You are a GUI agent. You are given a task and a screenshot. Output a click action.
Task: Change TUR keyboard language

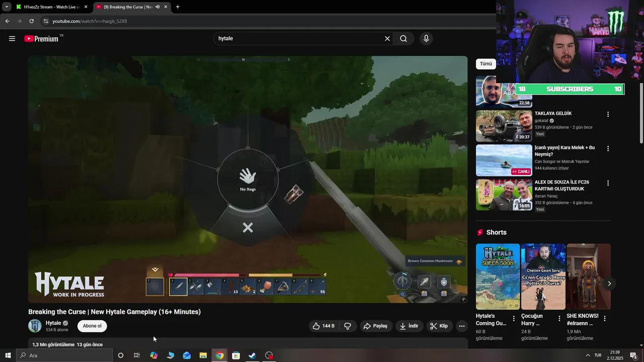(x=598, y=355)
